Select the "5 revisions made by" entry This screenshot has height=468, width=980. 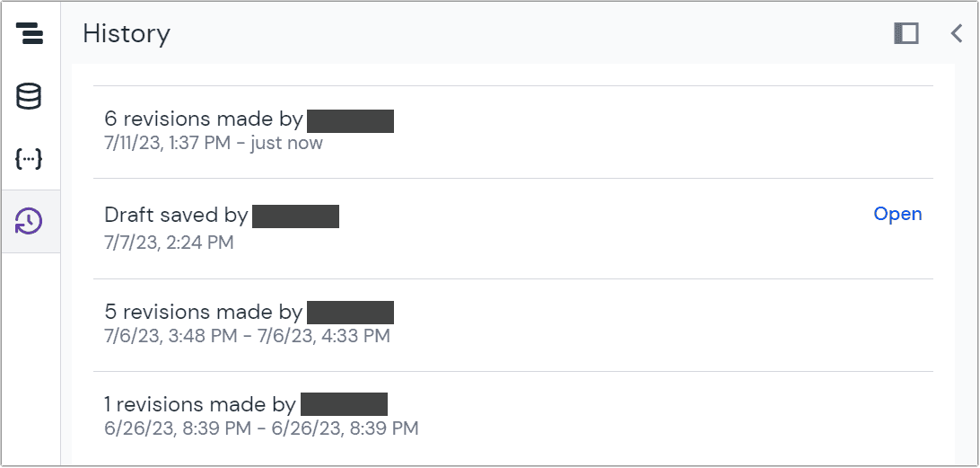point(203,312)
